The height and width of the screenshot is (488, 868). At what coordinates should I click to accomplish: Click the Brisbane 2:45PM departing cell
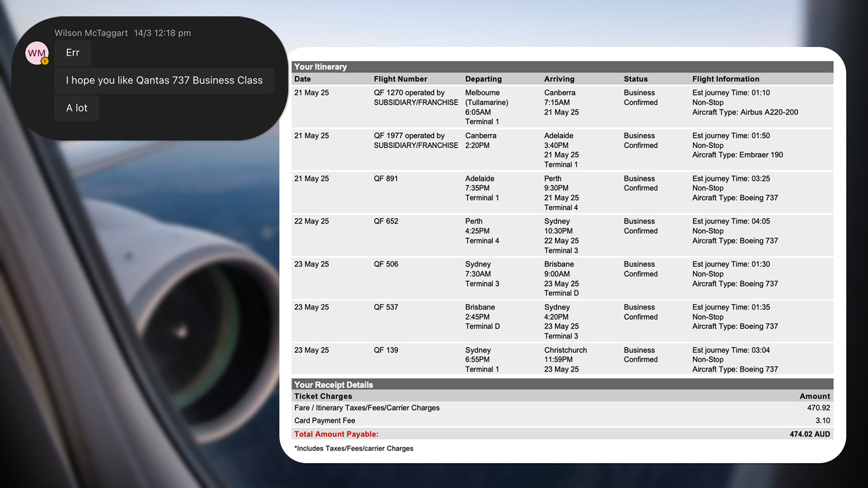click(482, 317)
